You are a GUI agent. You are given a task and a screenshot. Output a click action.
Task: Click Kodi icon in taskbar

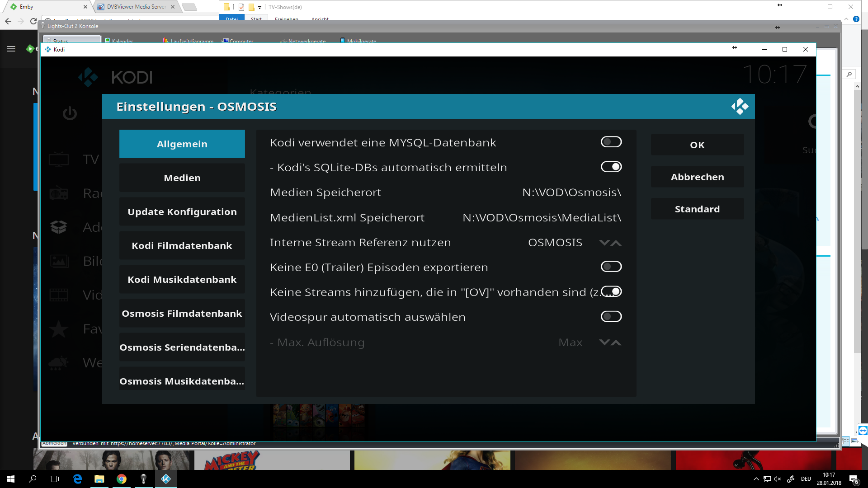(x=166, y=479)
